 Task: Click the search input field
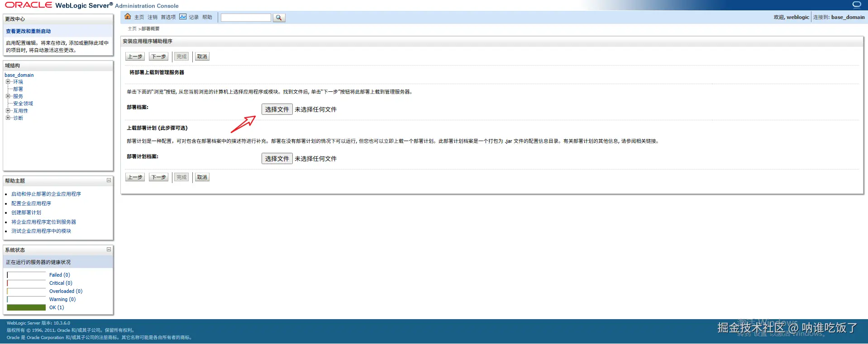pyautogui.click(x=246, y=18)
